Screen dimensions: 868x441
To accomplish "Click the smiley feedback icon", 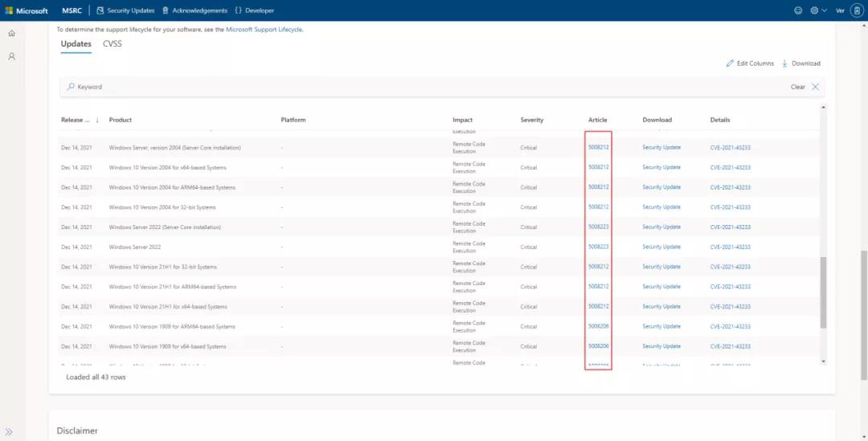I will click(x=798, y=10).
